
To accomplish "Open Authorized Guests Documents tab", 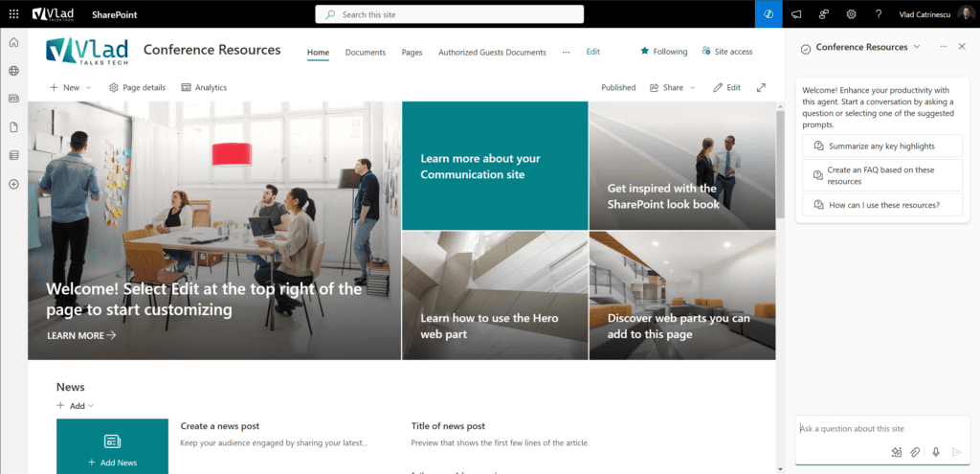I will click(492, 53).
